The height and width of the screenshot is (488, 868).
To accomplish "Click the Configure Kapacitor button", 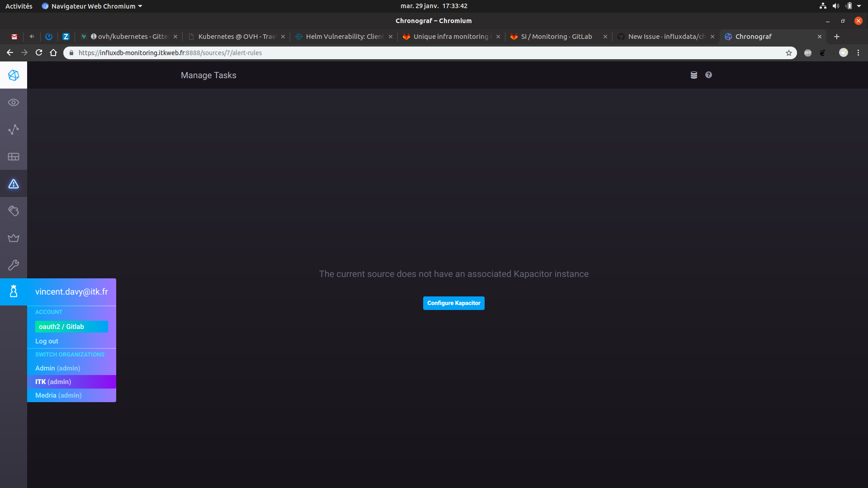I will (453, 303).
